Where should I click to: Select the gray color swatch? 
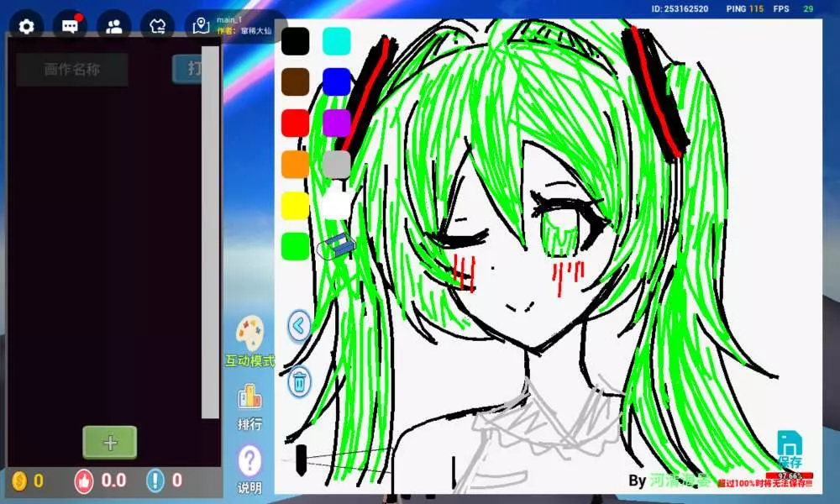(337, 165)
